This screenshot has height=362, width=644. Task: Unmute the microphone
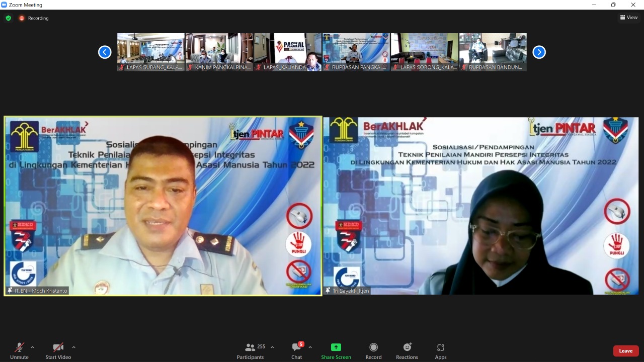pyautogui.click(x=19, y=351)
